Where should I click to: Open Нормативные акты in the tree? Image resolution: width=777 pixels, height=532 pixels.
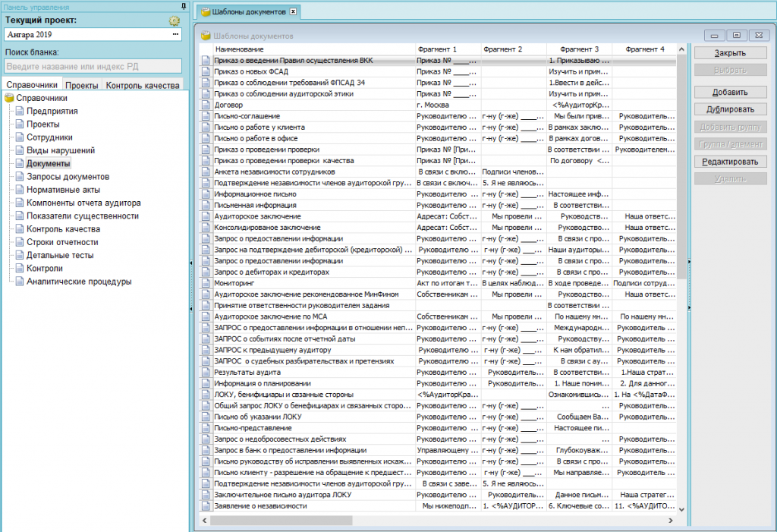pyautogui.click(x=64, y=190)
